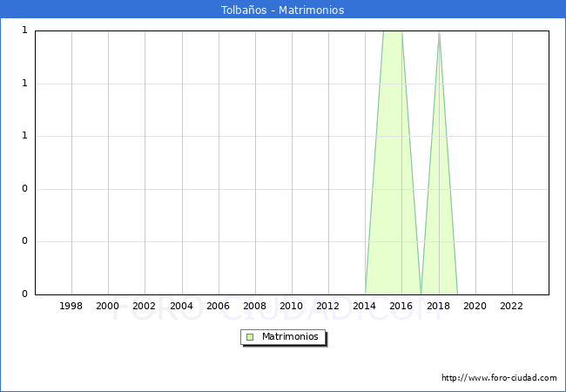The width and height of the screenshot is (566, 392).
Task: Click the 1998 x-axis year label
Action: click(71, 307)
